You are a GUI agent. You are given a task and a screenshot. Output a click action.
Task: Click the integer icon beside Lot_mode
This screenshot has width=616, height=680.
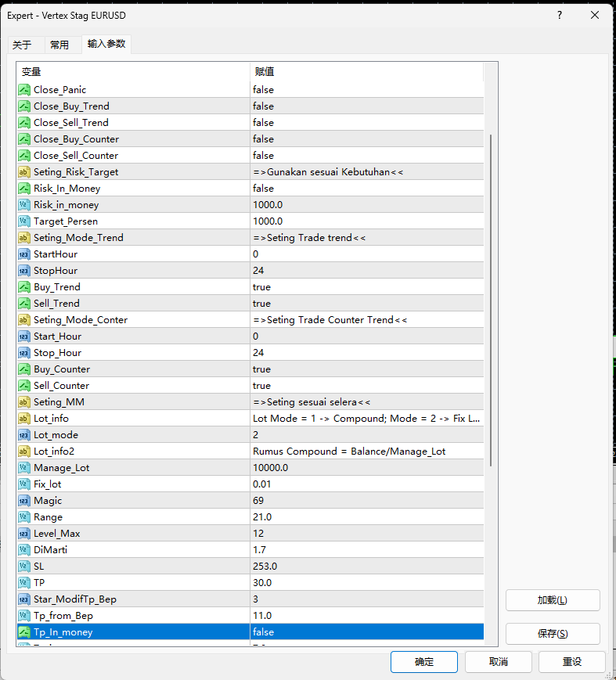[24, 435]
